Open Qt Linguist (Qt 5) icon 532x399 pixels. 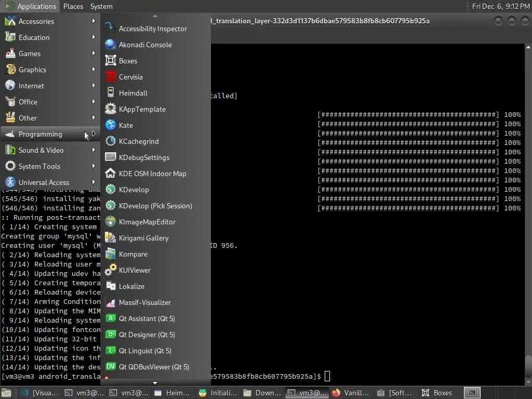pos(110,351)
